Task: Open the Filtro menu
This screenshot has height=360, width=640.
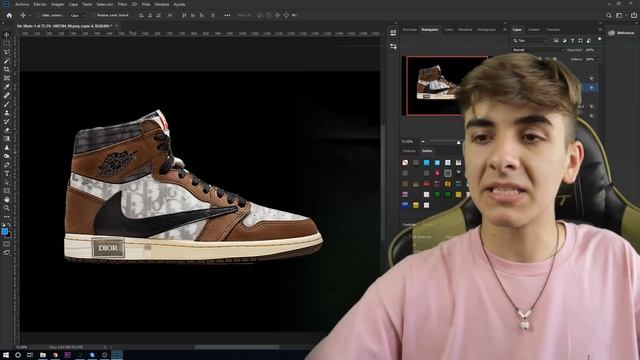Action: [122, 4]
